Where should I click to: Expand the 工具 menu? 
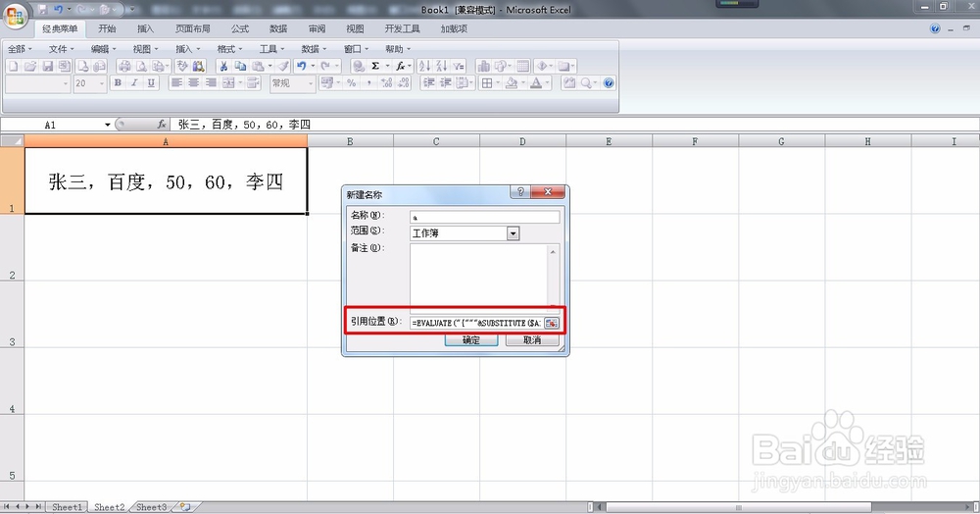coord(271,49)
